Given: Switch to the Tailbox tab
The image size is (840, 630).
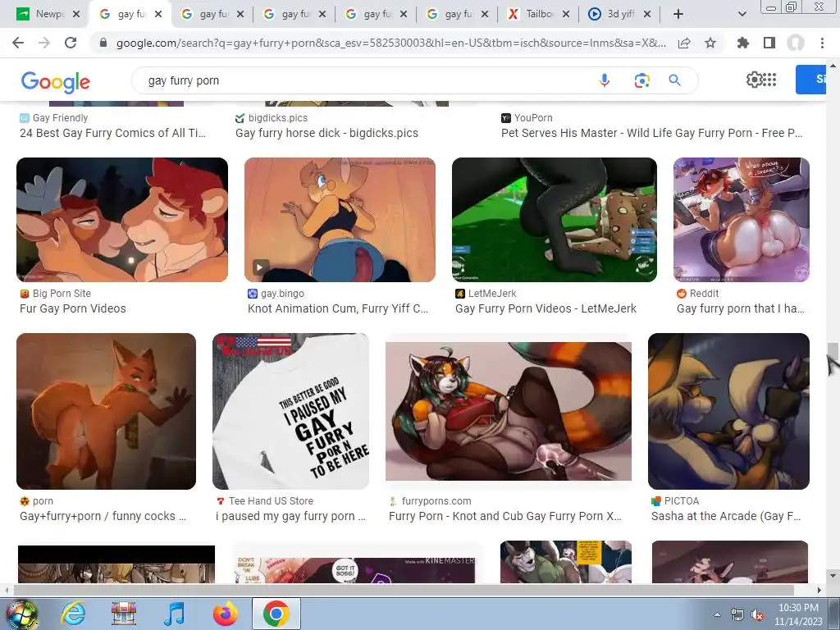Looking at the screenshot, I should 538,15.
